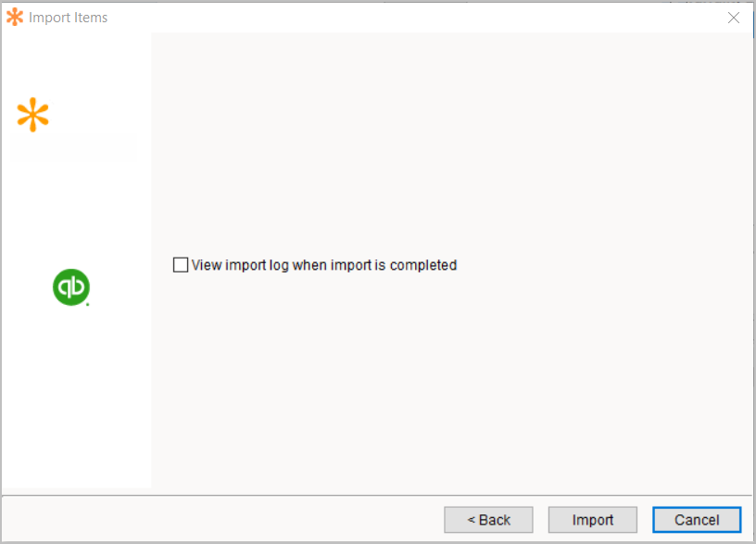
Task: Click the faint blank banner under orange asterisk
Action: (74, 148)
